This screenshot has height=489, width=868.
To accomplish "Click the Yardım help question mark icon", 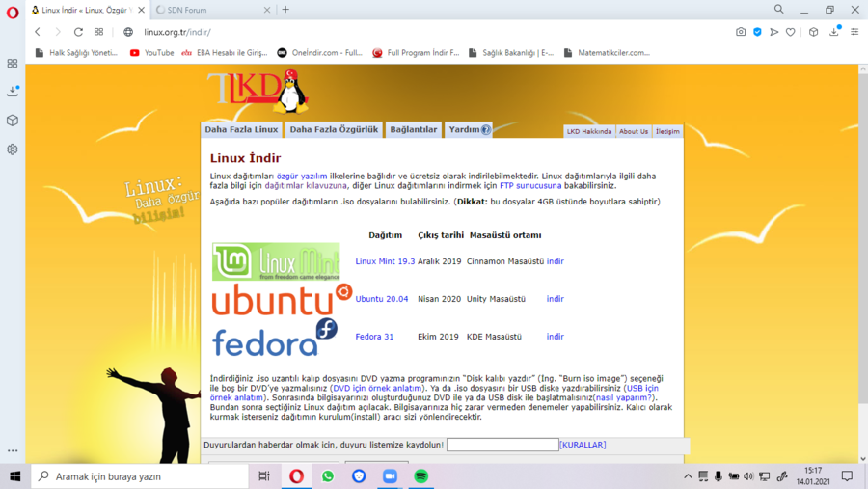I will click(x=485, y=129).
